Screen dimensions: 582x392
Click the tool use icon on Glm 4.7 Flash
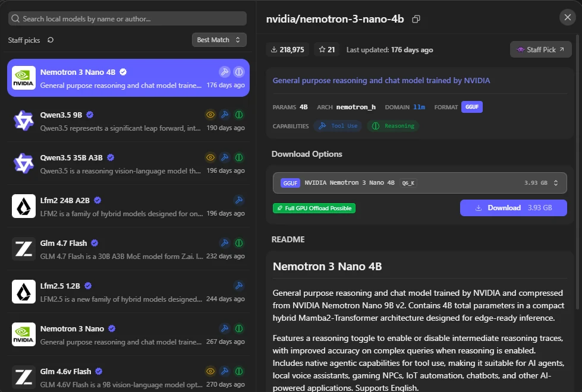(225, 243)
